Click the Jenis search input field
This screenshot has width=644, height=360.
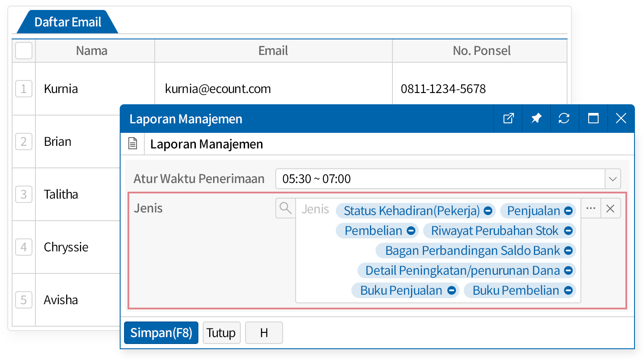point(316,209)
